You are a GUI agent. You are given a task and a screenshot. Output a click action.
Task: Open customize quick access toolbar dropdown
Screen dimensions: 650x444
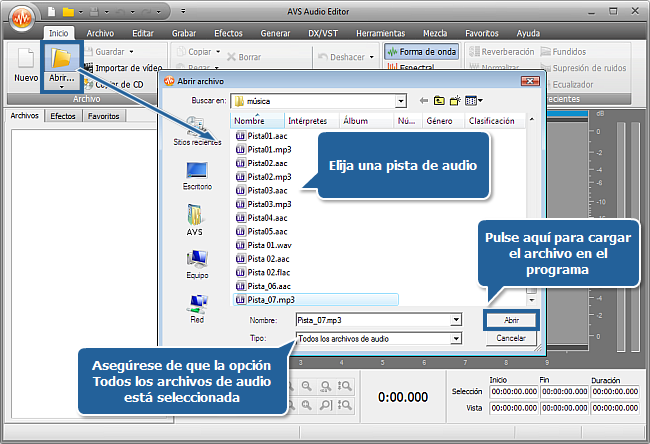pos(183,11)
